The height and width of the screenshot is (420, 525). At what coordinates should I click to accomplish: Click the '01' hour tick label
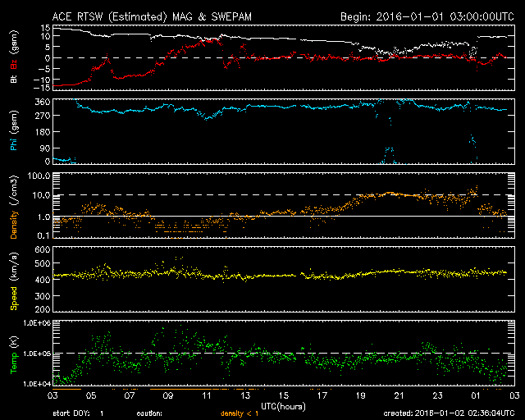pos(476,395)
